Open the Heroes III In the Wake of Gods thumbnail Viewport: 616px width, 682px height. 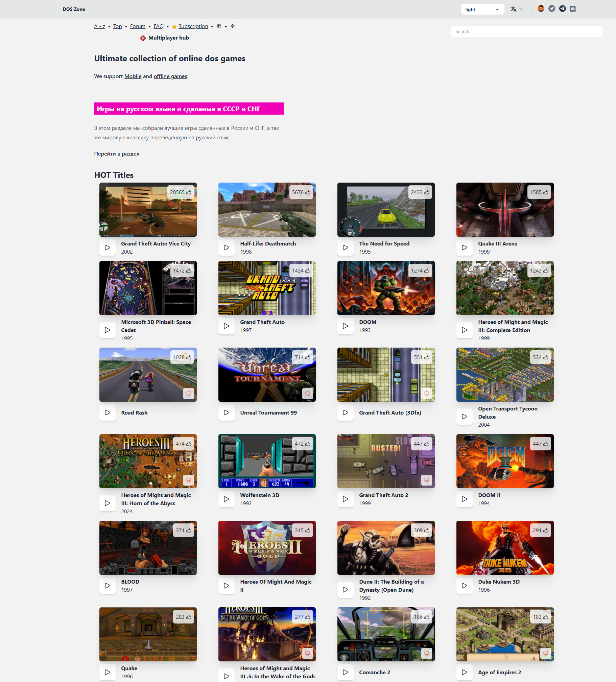[267, 635]
